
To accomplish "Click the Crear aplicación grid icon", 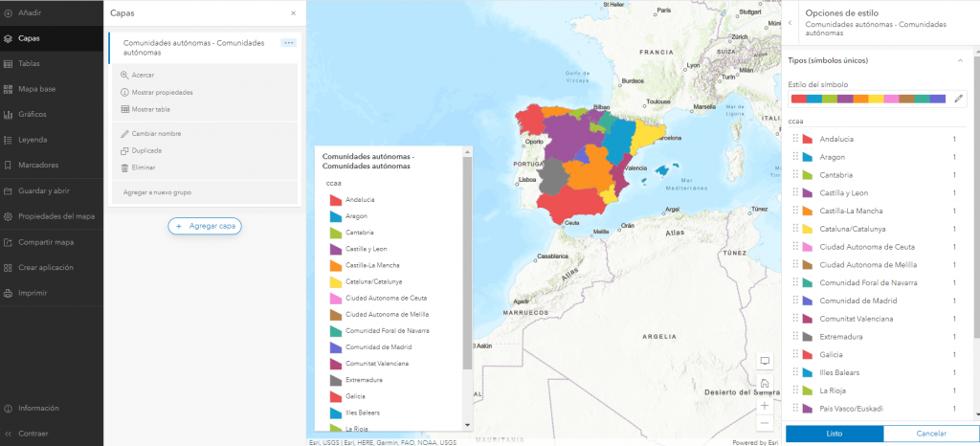I will (x=8, y=267).
